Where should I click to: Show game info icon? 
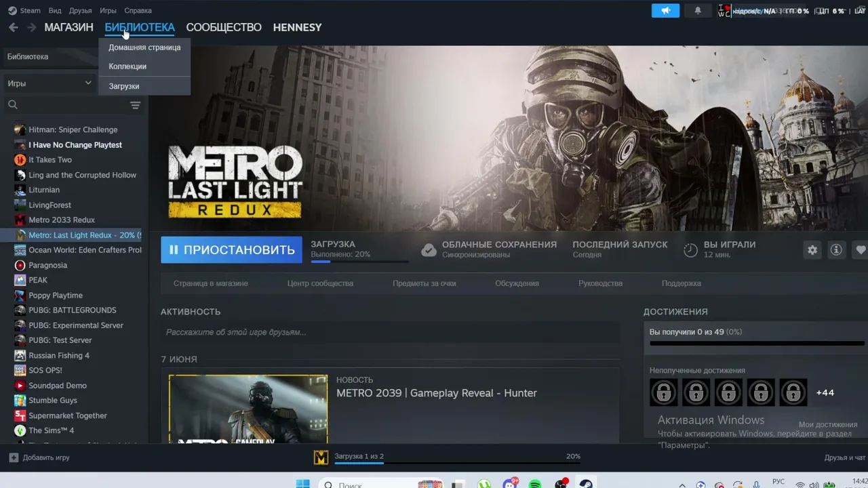pyautogui.click(x=836, y=250)
